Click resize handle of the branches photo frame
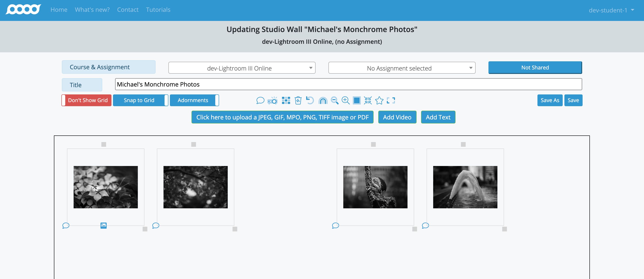Image resolution: width=644 pixels, height=279 pixels. [x=235, y=229]
